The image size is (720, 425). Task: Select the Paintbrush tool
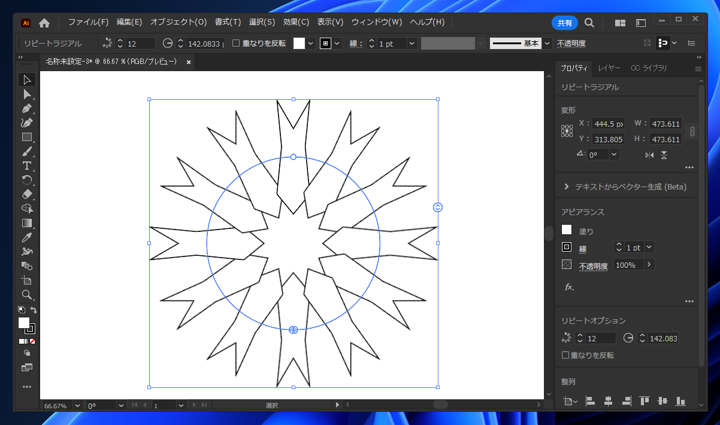click(x=27, y=151)
